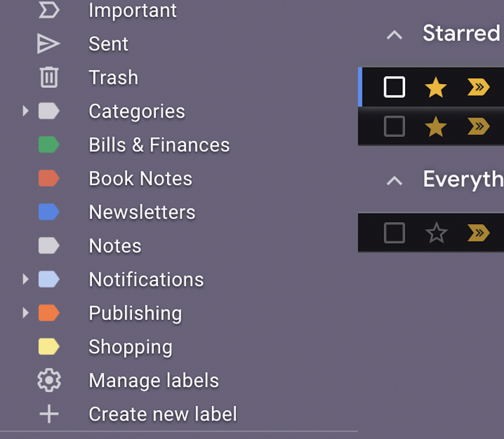This screenshot has height=439, width=504.
Task: Unstar the second starred email
Action: click(436, 126)
